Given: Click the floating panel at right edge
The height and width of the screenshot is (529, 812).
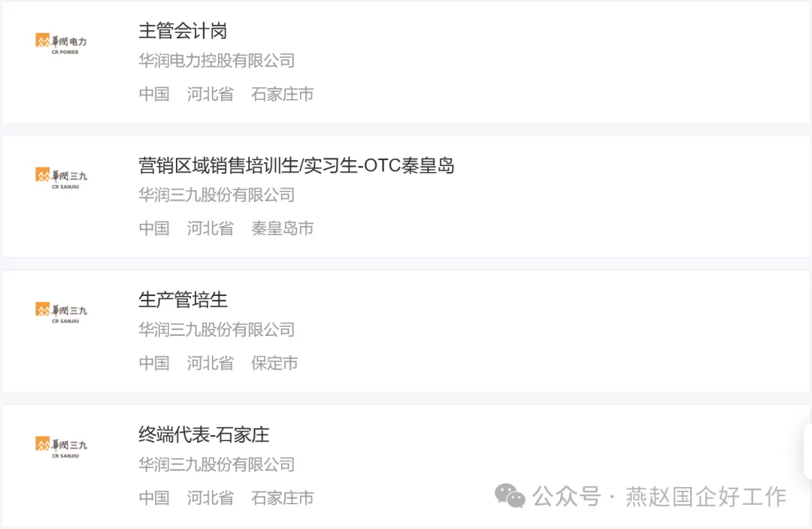Looking at the screenshot, I should (807, 452).
